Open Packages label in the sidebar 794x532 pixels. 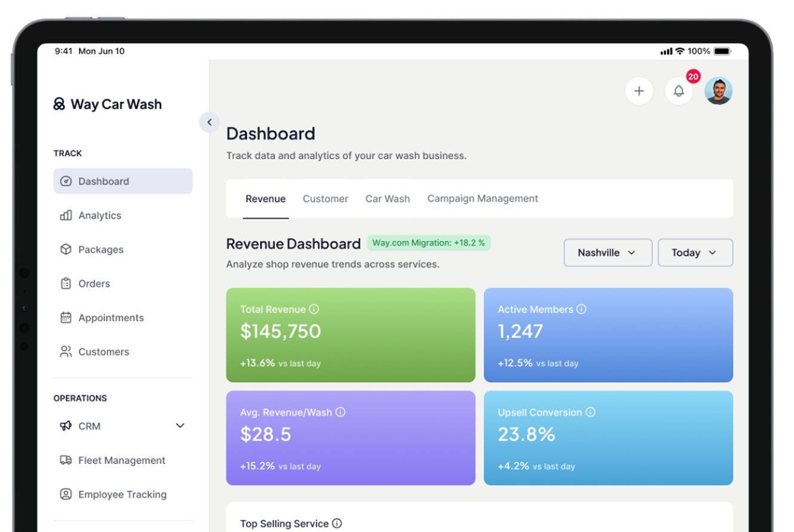point(101,250)
